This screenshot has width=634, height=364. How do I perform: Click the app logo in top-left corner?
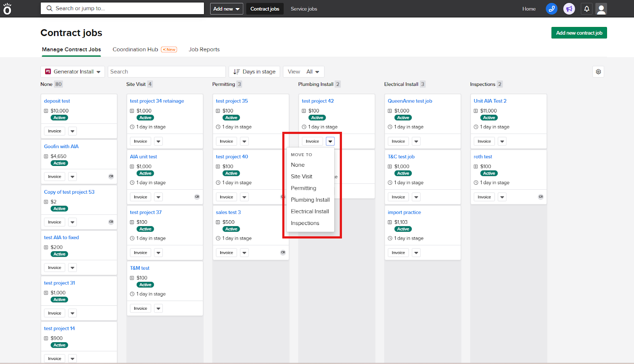[8, 9]
